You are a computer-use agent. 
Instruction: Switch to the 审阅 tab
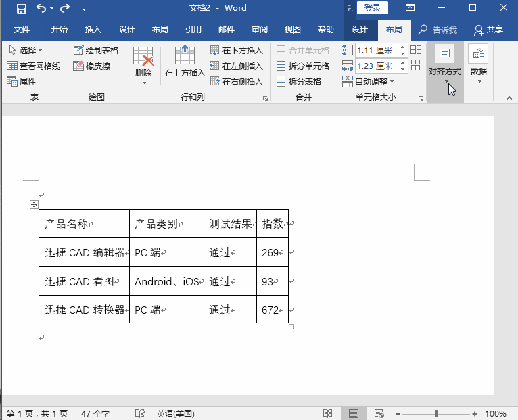(x=259, y=30)
